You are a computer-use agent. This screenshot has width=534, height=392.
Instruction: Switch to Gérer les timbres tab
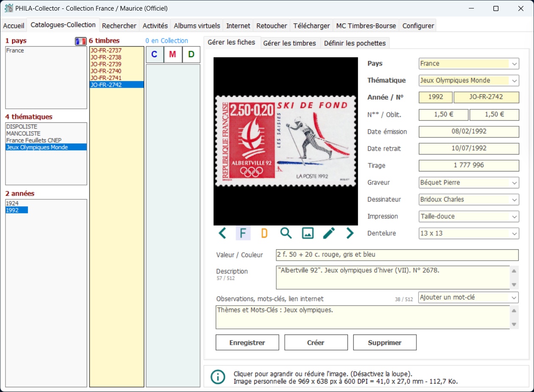pyautogui.click(x=289, y=43)
